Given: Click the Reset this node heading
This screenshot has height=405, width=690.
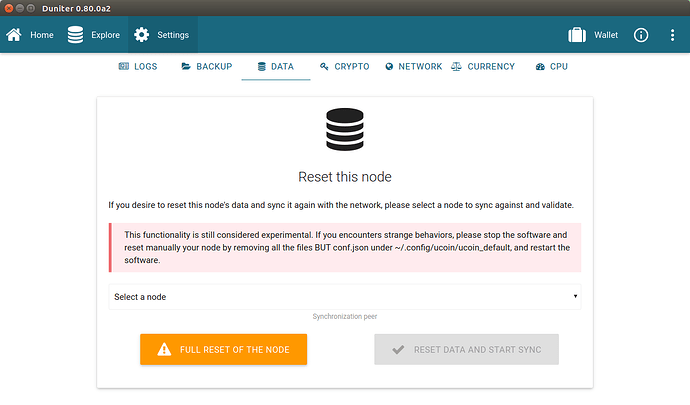Looking at the screenshot, I should [x=345, y=177].
